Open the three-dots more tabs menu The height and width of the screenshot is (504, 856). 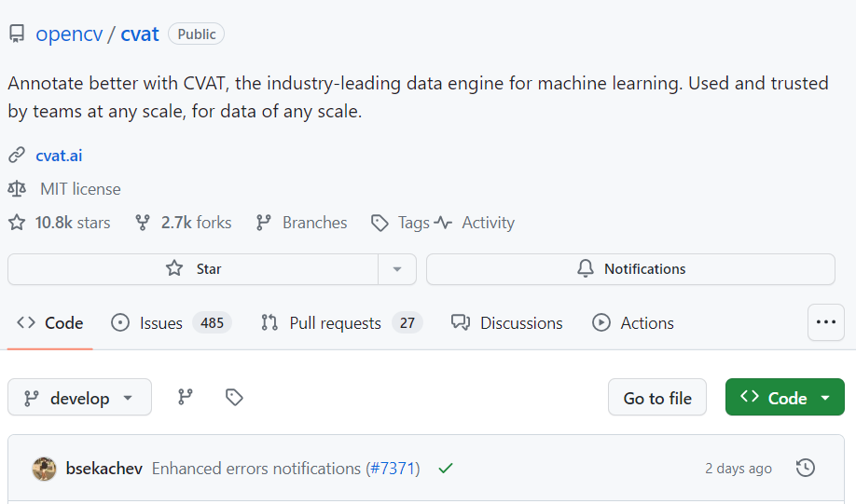pos(826,322)
